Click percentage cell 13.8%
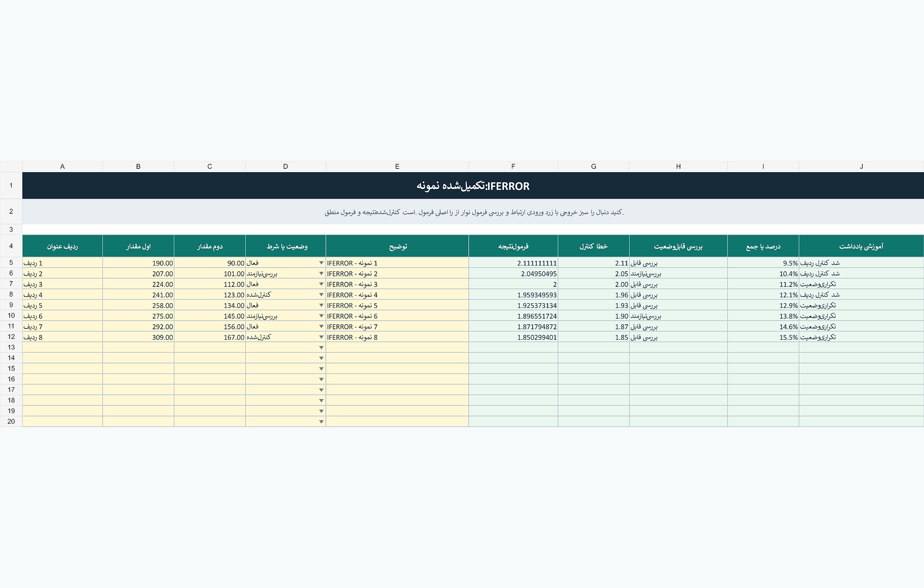Viewport: 924px width, 588px height. [763, 316]
